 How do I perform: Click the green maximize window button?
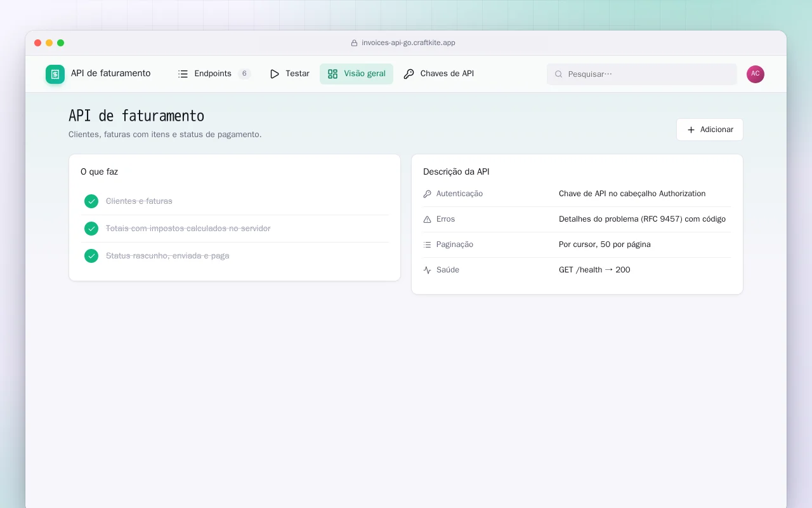coord(61,43)
